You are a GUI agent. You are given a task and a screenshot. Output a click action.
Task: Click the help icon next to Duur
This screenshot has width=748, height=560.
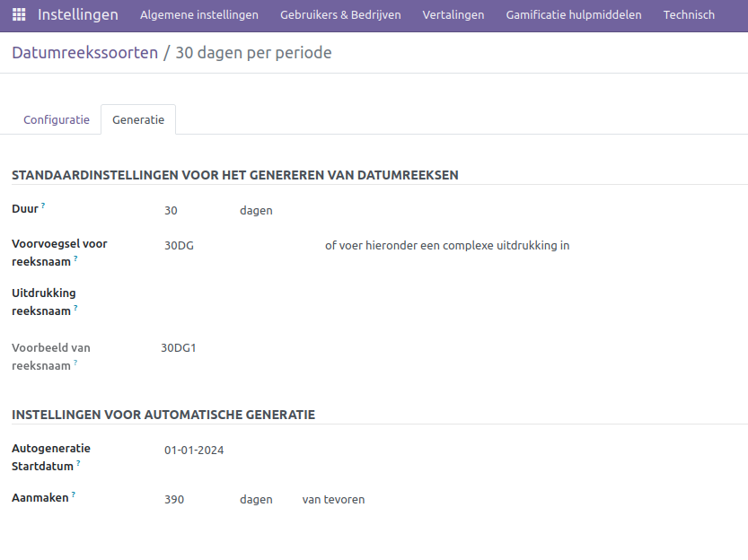click(42, 204)
